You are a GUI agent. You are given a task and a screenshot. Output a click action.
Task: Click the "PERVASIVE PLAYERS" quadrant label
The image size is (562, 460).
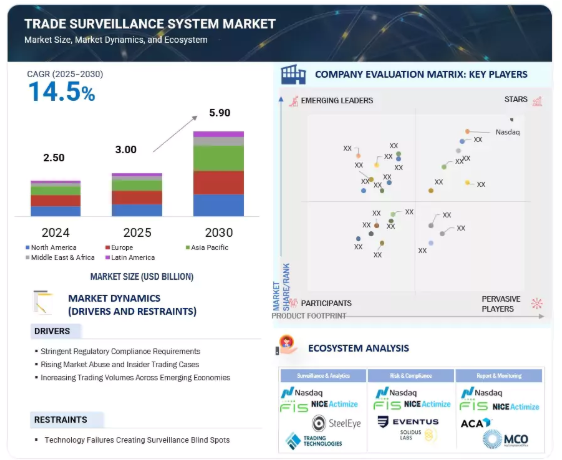(501, 304)
